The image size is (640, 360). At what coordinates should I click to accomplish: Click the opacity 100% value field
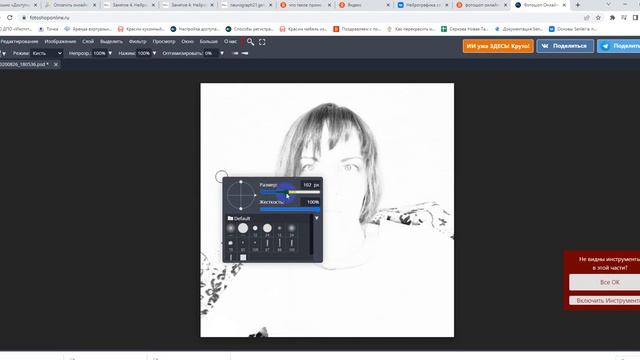pyautogui.click(x=99, y=53)
